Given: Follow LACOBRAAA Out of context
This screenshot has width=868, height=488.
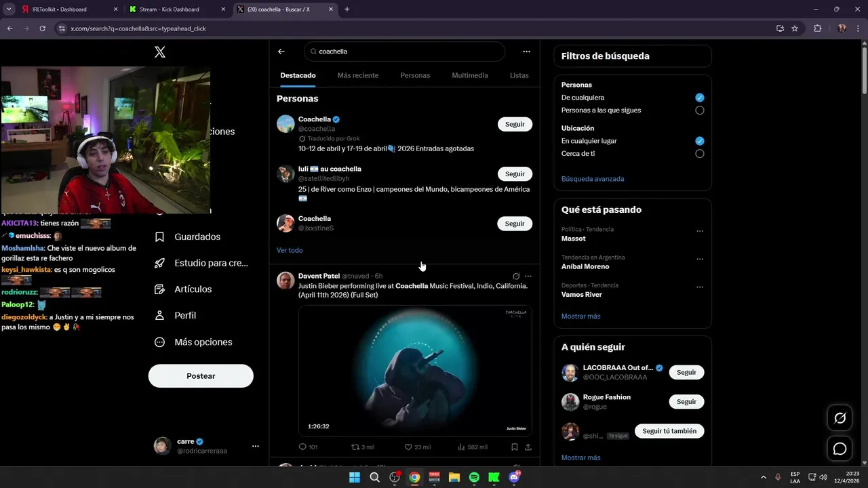Looking at the screenshot, I should pos(686,372).
